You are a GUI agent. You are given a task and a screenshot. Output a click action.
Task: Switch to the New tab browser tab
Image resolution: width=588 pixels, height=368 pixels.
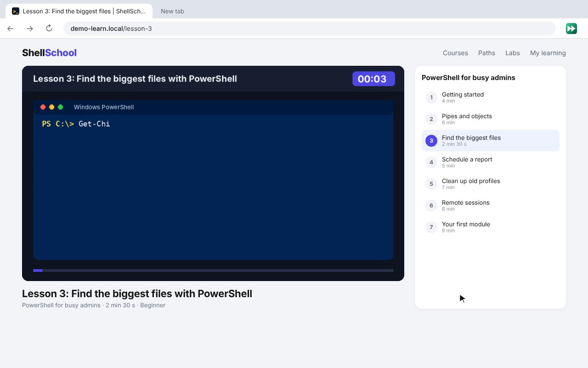point(173,11)
